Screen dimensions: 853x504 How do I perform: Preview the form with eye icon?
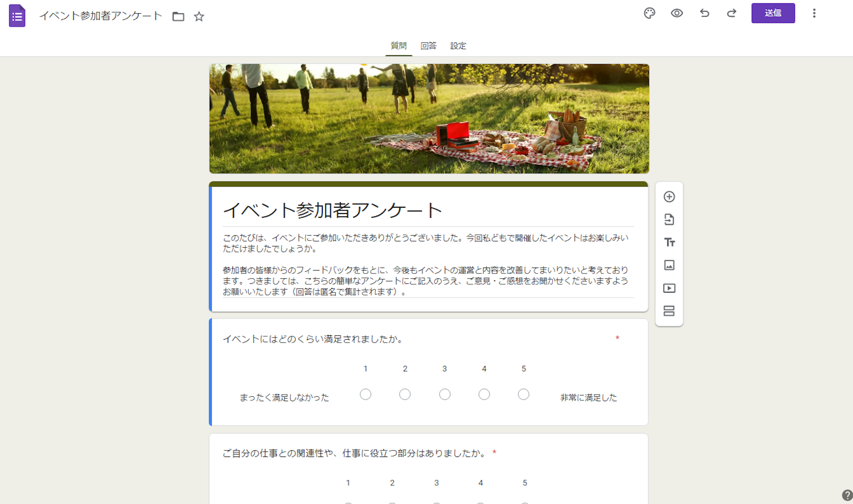676,13
